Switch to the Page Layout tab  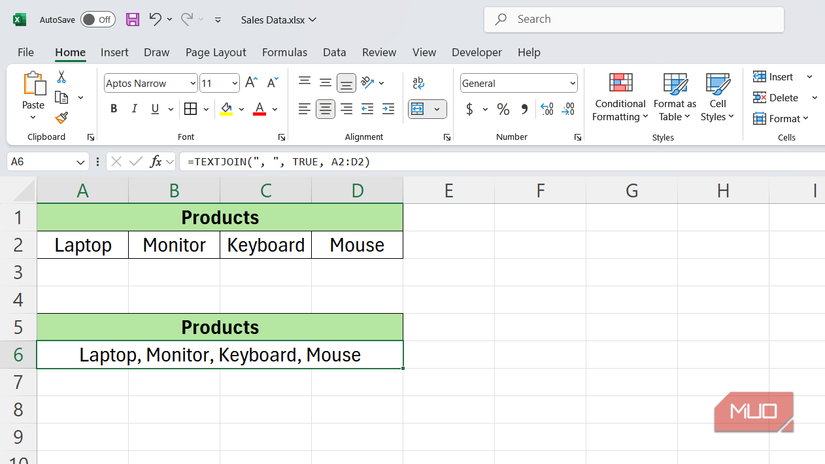215,52
